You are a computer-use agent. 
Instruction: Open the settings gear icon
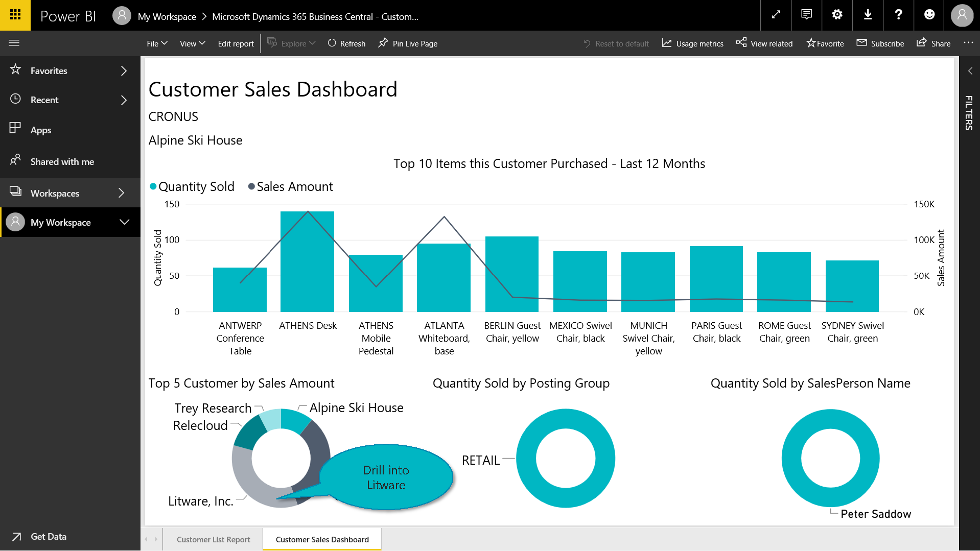point(837,15)
